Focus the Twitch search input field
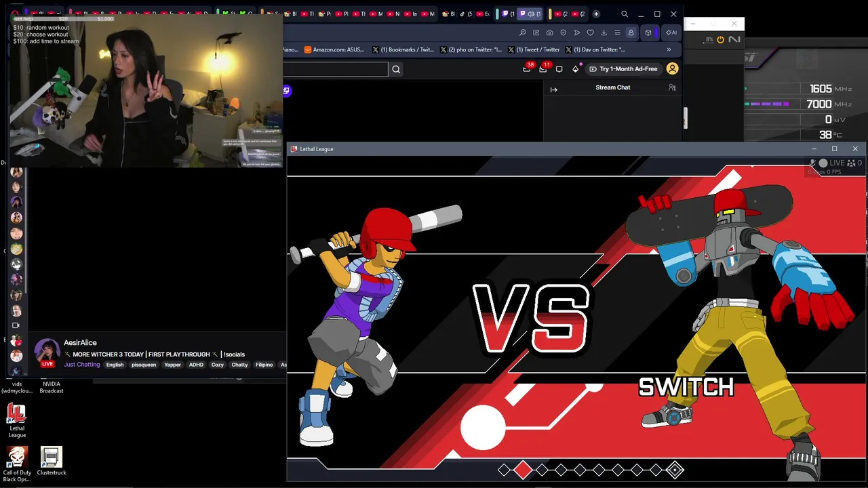Screen dimensions: 868x488 [x=336, y=69]
